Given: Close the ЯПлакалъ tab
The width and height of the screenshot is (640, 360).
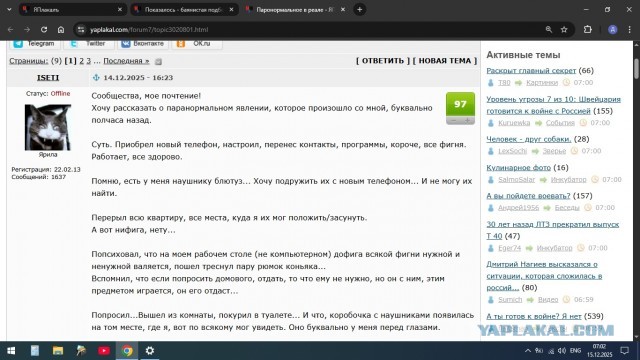Looking at the screenshot, I should point(120,9).
